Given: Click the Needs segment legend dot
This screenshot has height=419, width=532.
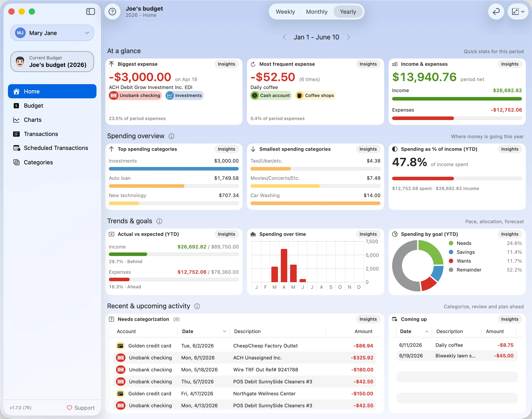Looking at the screenshot, I should click(x=451, y=243).
